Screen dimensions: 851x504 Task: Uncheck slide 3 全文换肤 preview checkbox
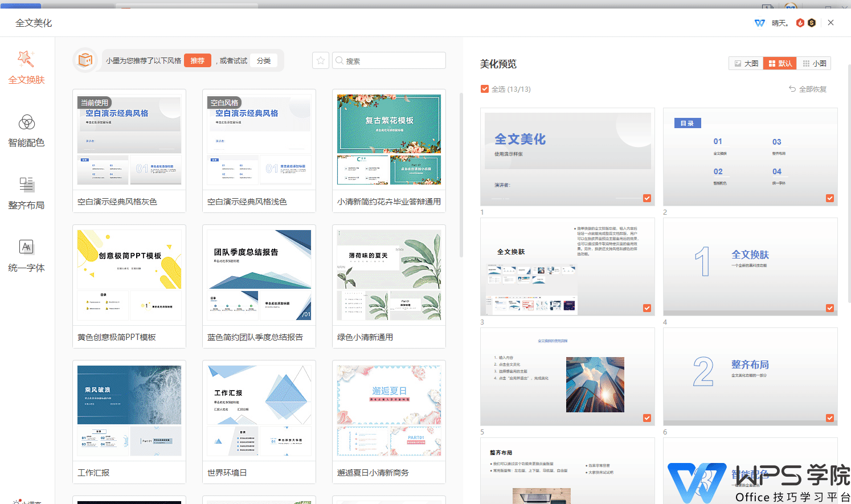click(647, 308)
